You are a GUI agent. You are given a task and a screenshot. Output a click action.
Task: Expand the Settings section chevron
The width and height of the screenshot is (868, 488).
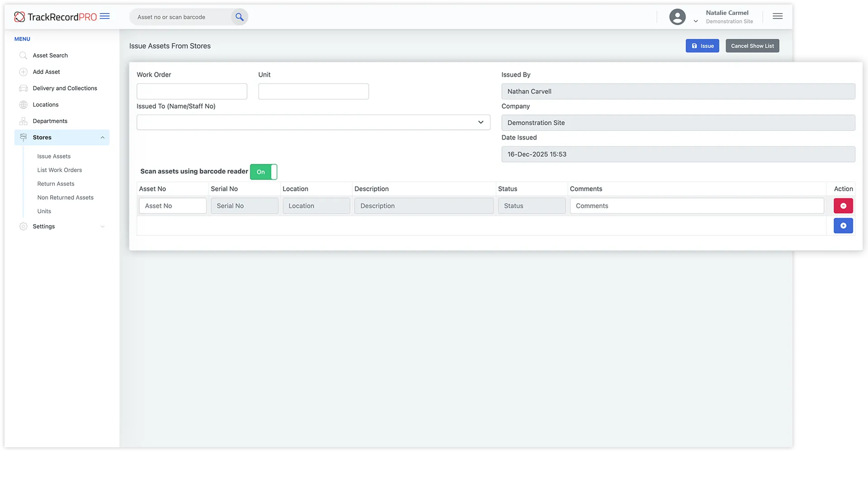(x=103, y=226)
